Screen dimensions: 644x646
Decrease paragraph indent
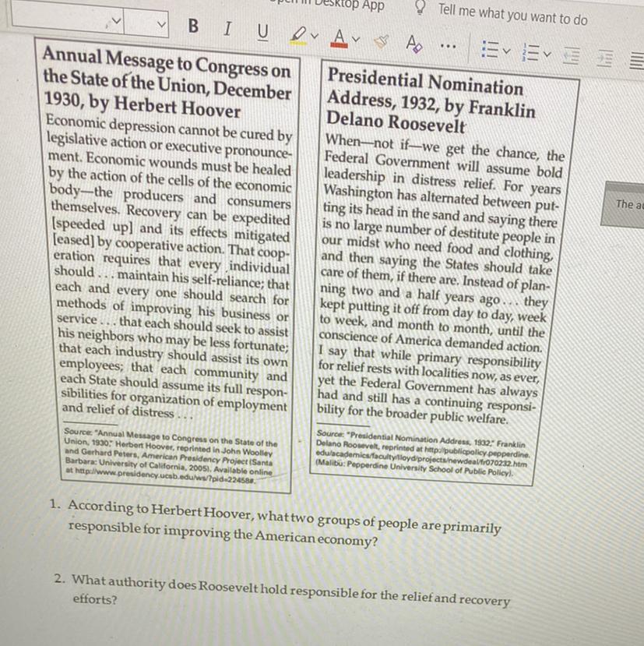[572, 55]
